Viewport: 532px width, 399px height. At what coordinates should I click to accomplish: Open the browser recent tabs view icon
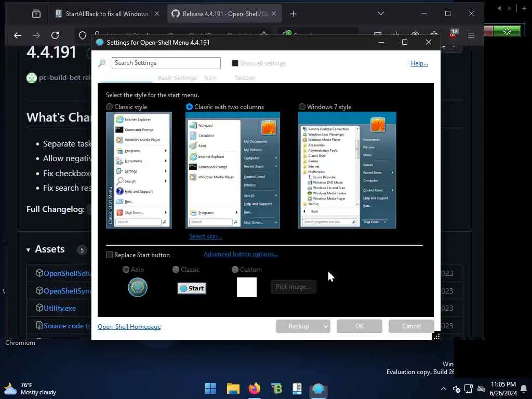[x=36, y=14]
